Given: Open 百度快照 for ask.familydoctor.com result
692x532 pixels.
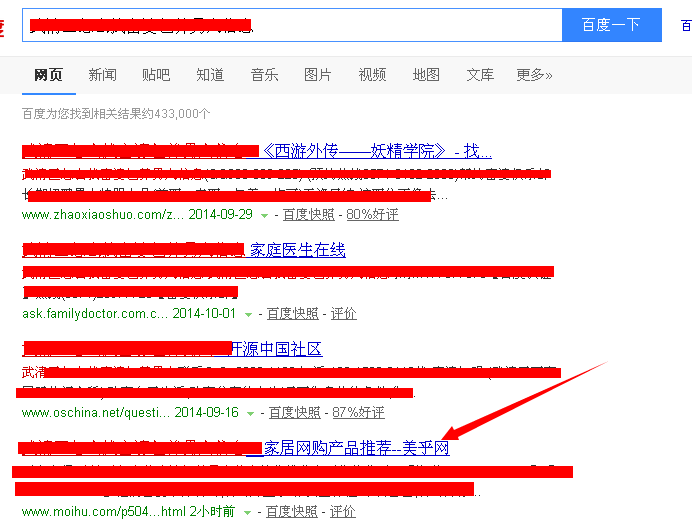Looking at the screenshot, I should [293, 313].
